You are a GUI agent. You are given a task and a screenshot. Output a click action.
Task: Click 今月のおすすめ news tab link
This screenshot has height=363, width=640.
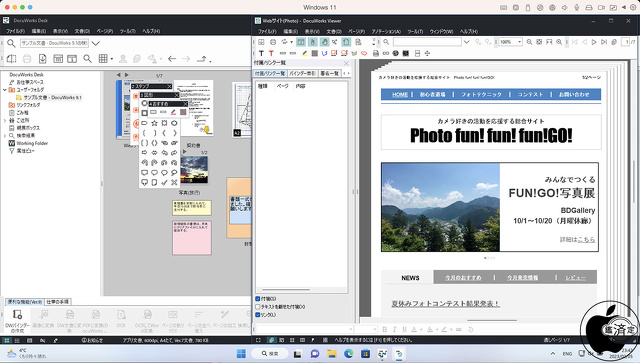pos(463,278)
